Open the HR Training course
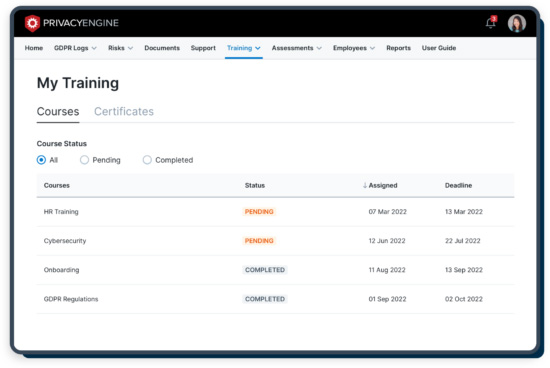The image size is (550, 368). (61, 212)
